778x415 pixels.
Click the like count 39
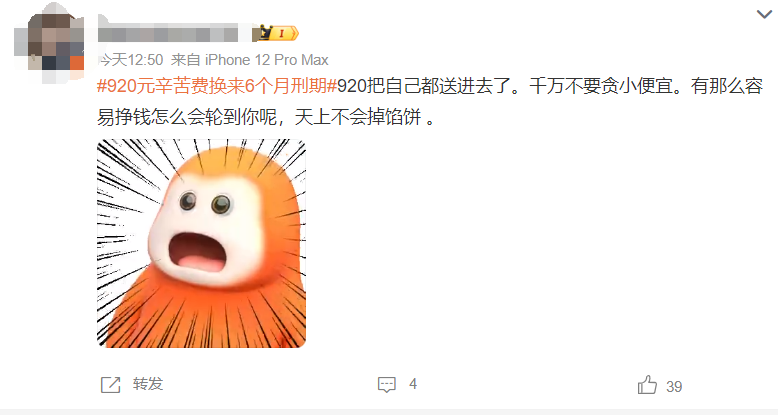click(674, 387)
